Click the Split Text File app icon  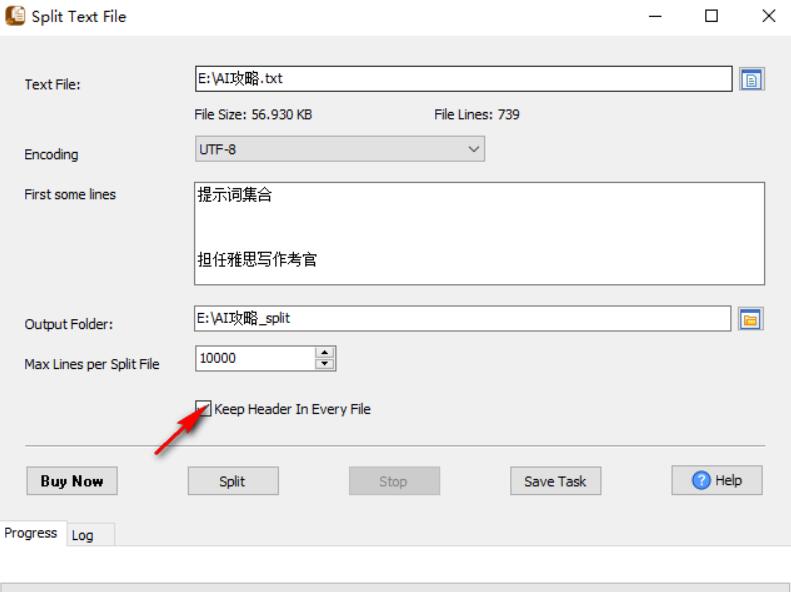tap(15, 15)
